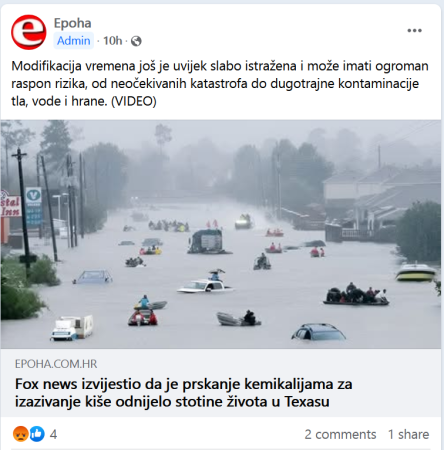This screenshot has height=450, width=444.
Task: Open the Epoha profile picture logo
Action: tap(29, 32)
